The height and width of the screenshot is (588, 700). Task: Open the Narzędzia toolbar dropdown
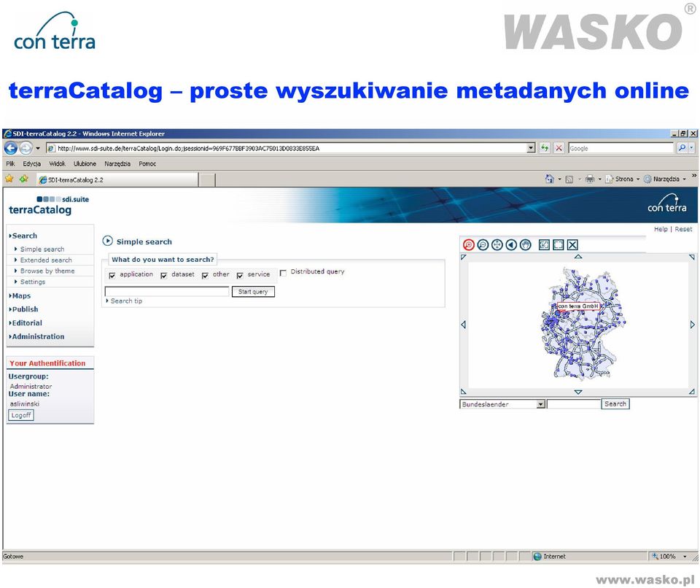pos(685,179)
